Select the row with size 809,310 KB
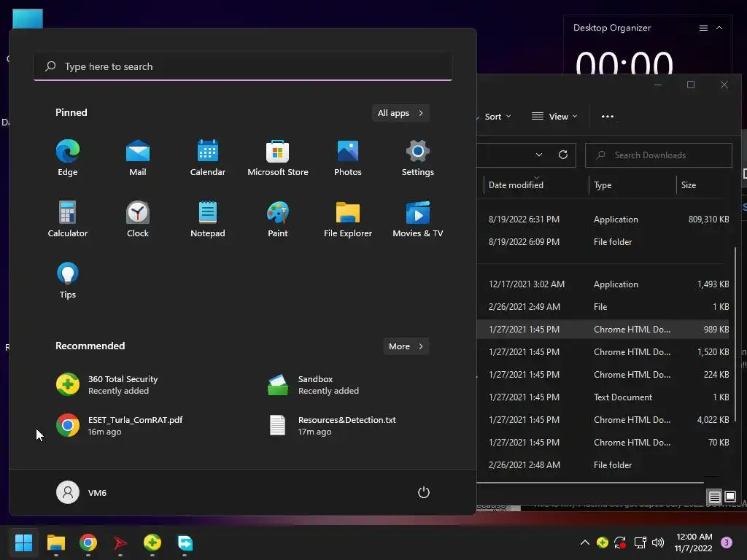The image size is (747, 560). (603, 219)
